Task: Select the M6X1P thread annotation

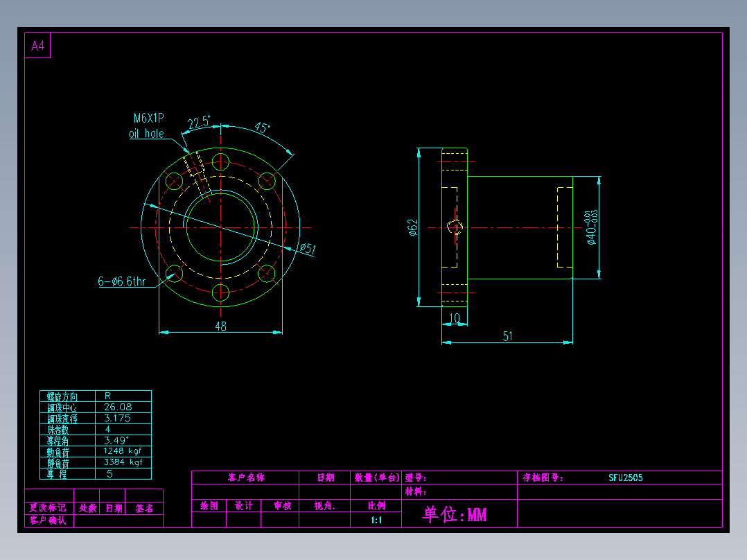Action: 148,119
